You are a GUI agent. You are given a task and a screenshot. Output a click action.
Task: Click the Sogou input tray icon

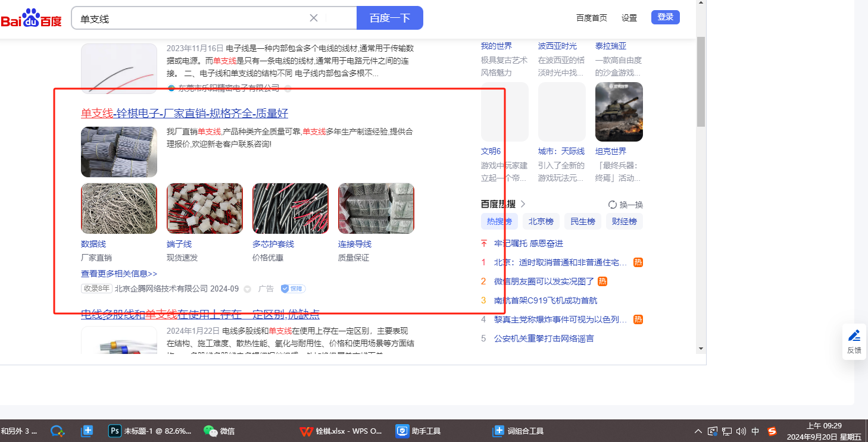[772, 431]
